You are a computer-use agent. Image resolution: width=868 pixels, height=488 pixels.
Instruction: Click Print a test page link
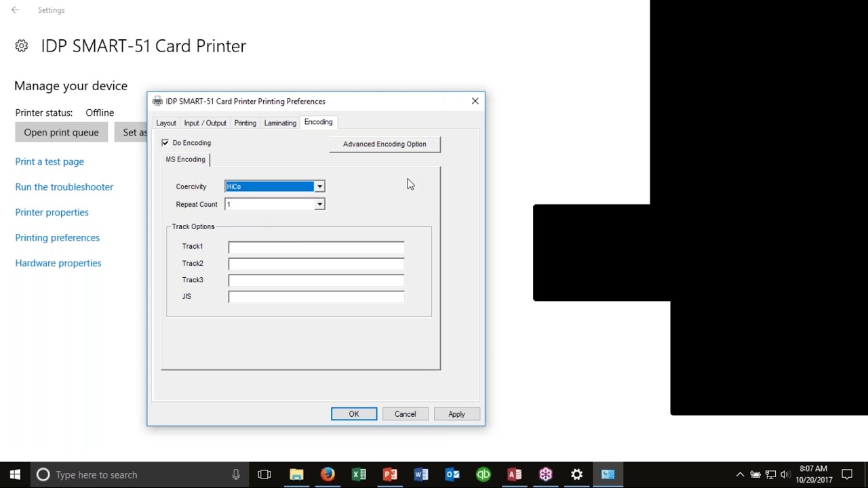[50, 161]
